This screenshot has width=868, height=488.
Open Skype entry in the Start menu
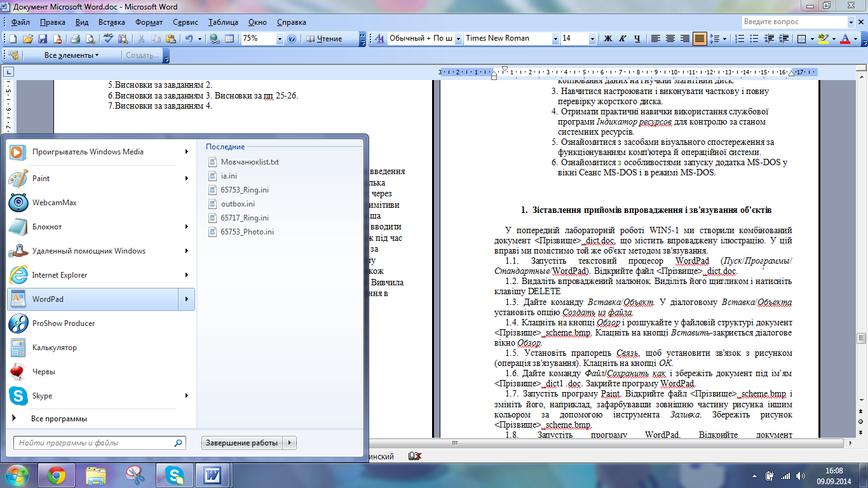(x=101, y=396)
